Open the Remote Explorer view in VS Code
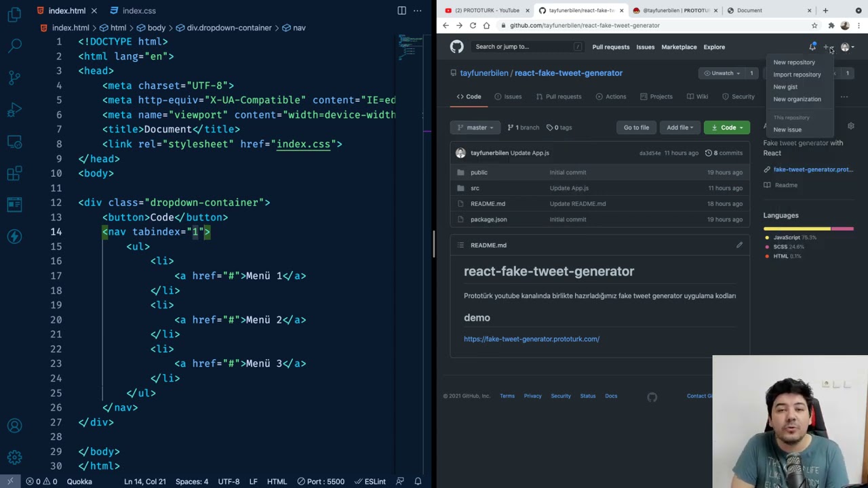868x488 pixels. click(x=14, y=142)
